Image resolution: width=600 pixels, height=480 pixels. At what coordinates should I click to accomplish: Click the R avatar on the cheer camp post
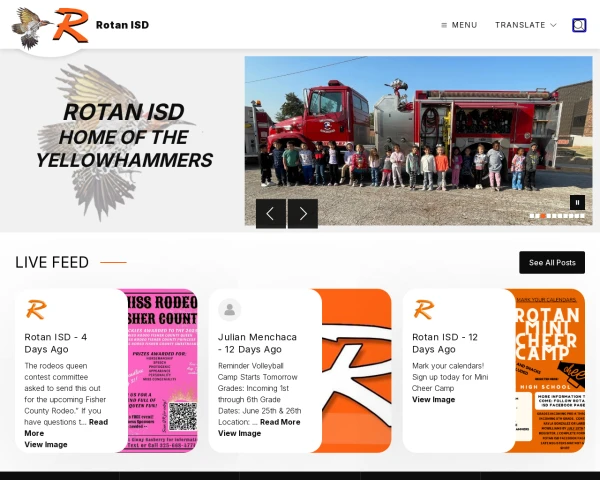pyautogui.click(x=424, y=309)
